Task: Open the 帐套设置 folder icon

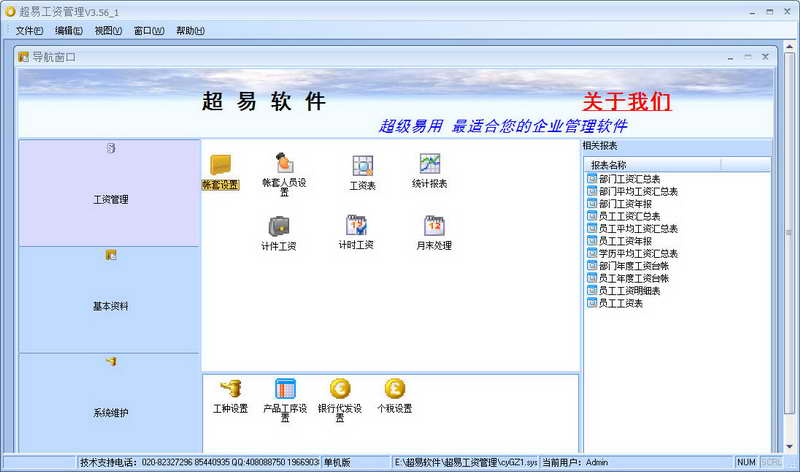Action: click(221, 165)
